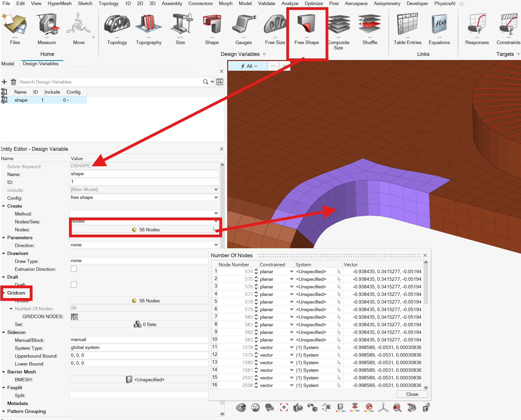Open the GRIDCON NODES table icon

click(75, 317)
